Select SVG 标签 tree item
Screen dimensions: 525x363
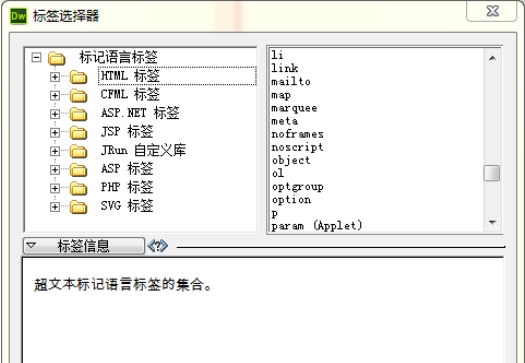(x=127, y=206)
